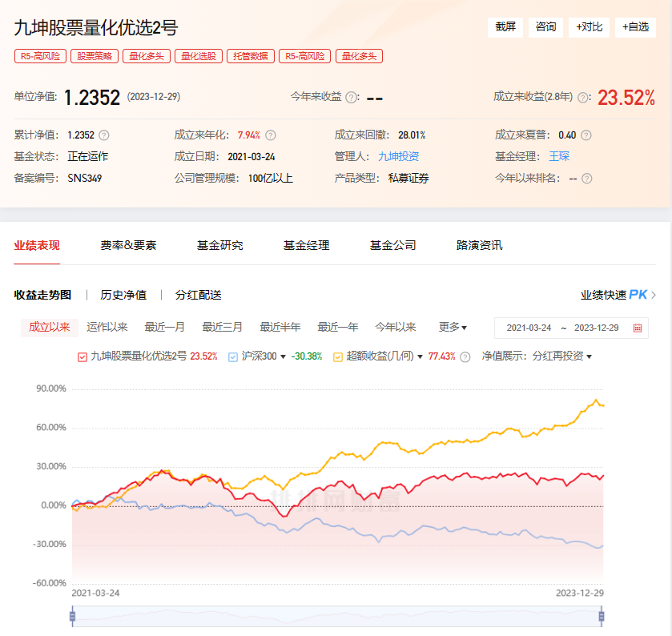Image resolution: width=672 pixels, height=636 pixels.
Task: Select 收益走势图 sub-tab
Action: click(x=42, y=295)
